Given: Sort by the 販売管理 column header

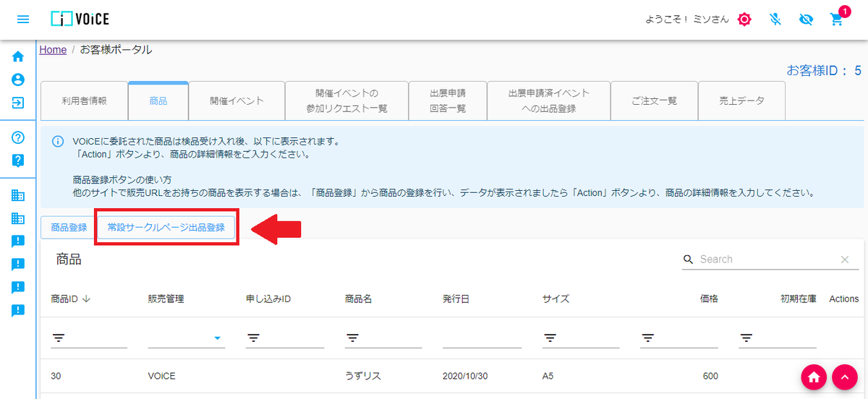Looking at the screenshot, I should pos(166,299).
